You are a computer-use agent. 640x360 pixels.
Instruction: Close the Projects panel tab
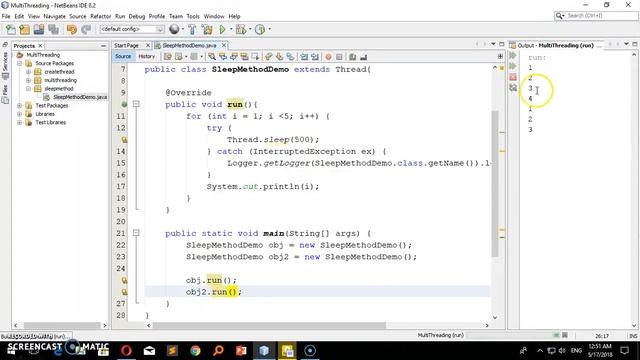[x=40, y=46]
